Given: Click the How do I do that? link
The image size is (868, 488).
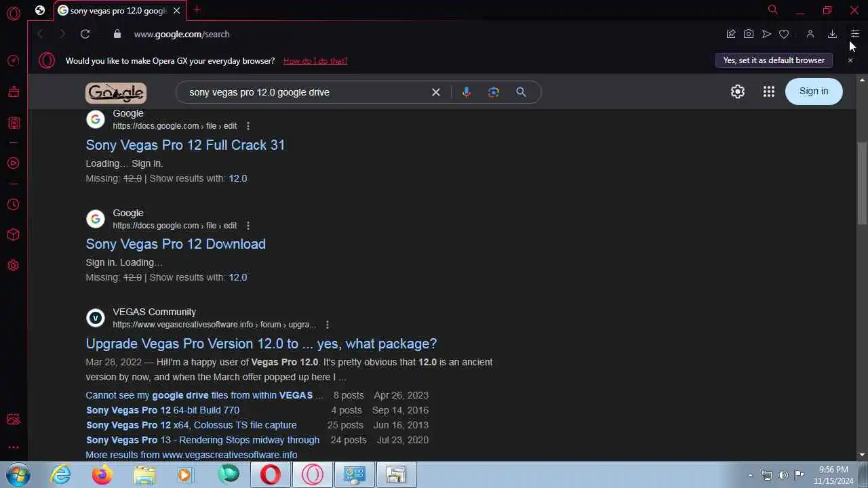Looking at the screenshot, I should (315, 61).
